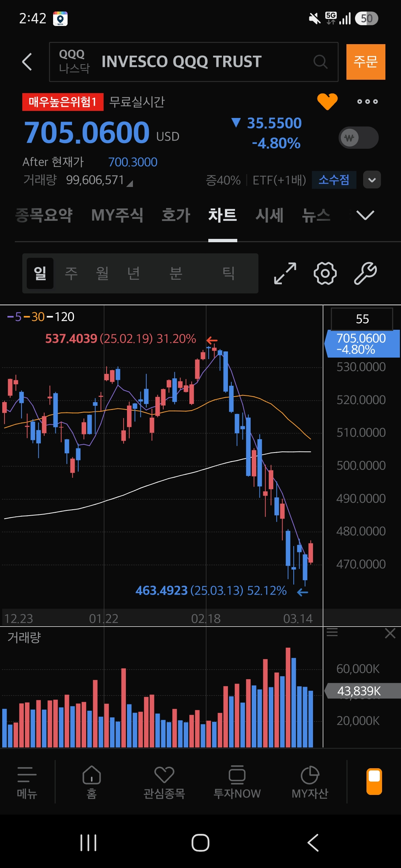Tap the orange phone icon in bottom bar
The height and width of the screenshot is (868, 401).
click(x=374, y=781)
